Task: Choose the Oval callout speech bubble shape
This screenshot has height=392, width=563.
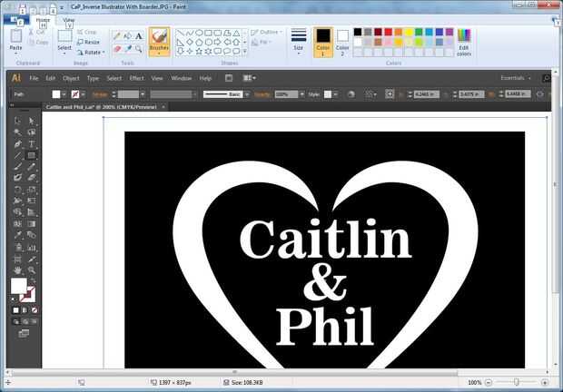Action: coord(227,52)
